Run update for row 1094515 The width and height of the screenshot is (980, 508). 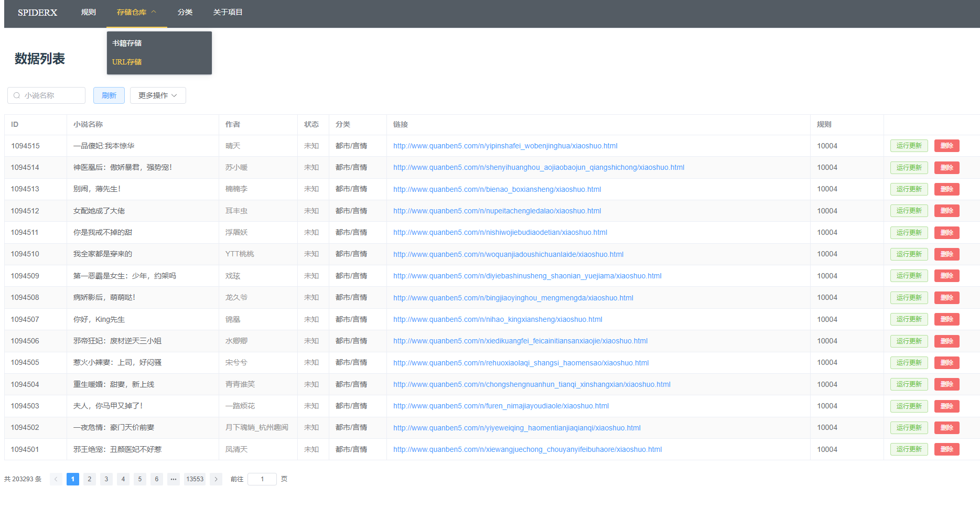pos(909,146)
